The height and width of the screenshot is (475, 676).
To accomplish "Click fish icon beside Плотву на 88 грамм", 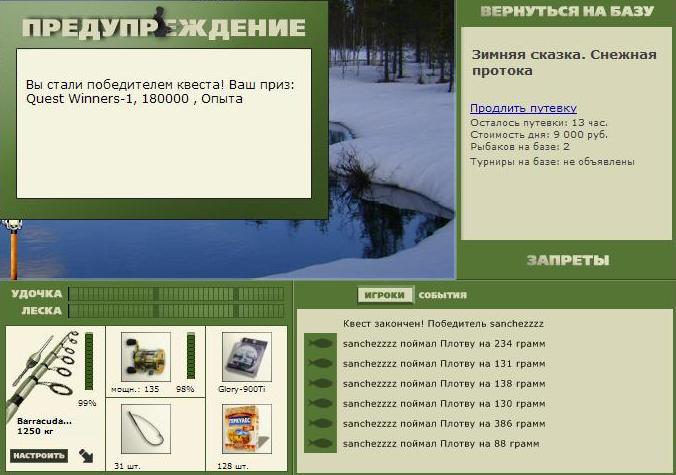I will click(320, 443).
